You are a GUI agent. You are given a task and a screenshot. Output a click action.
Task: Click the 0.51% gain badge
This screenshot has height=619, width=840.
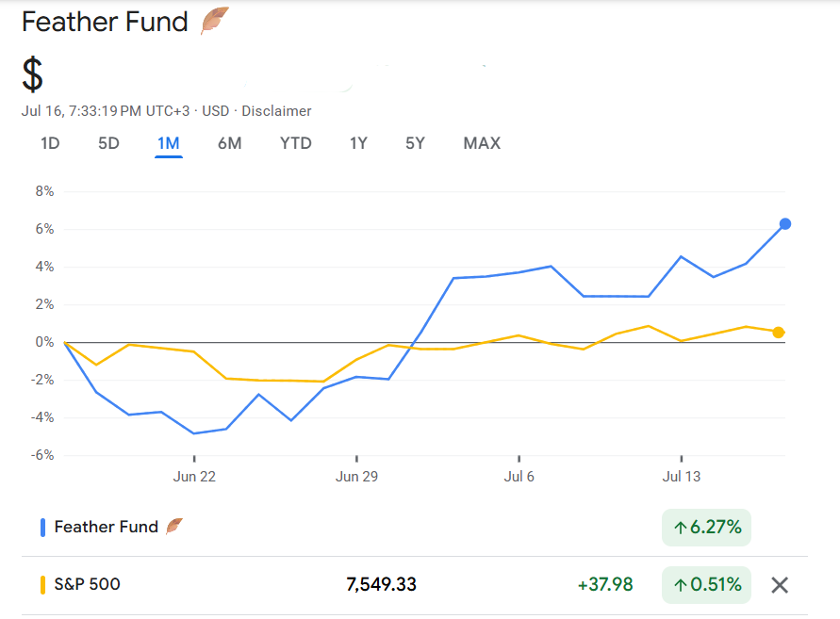click(706, 585)
